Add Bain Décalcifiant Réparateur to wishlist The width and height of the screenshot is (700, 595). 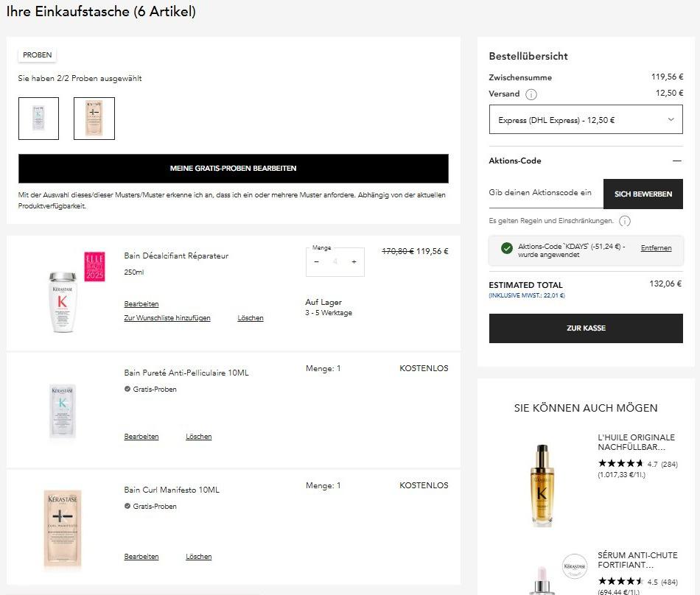tap(167, 318)
